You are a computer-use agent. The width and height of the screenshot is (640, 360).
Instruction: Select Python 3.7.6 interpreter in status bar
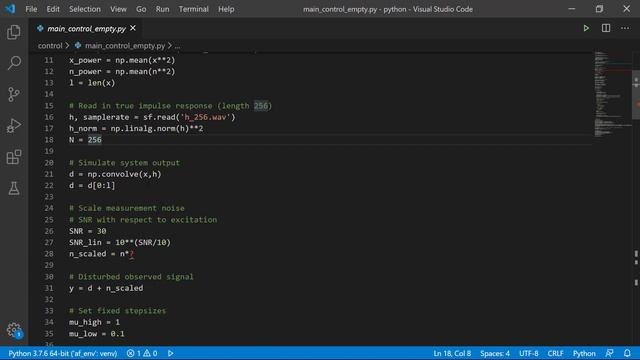(x=62, y=353)
